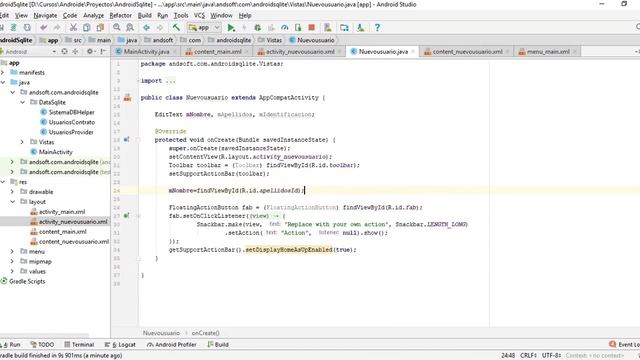This screenshot has width=640, height=360.
Task: Click the Paste icon in toolbar
Action: pyautogui.click(x=100, y=27)
